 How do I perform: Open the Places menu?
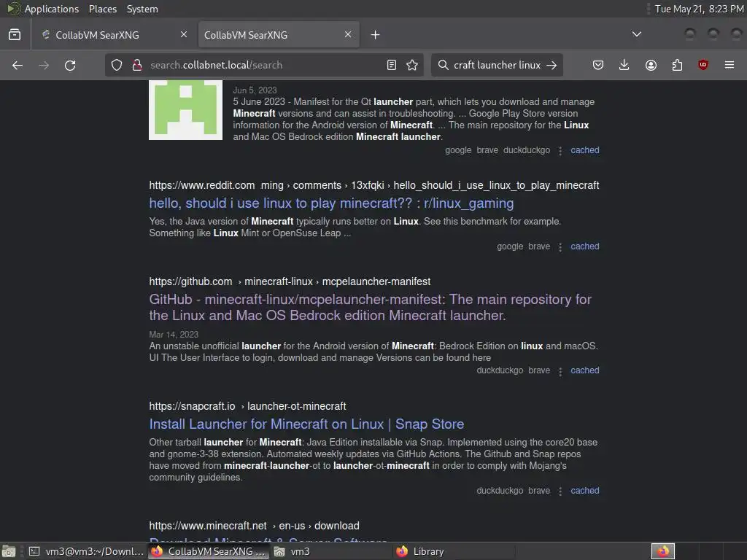pos(102,9)
